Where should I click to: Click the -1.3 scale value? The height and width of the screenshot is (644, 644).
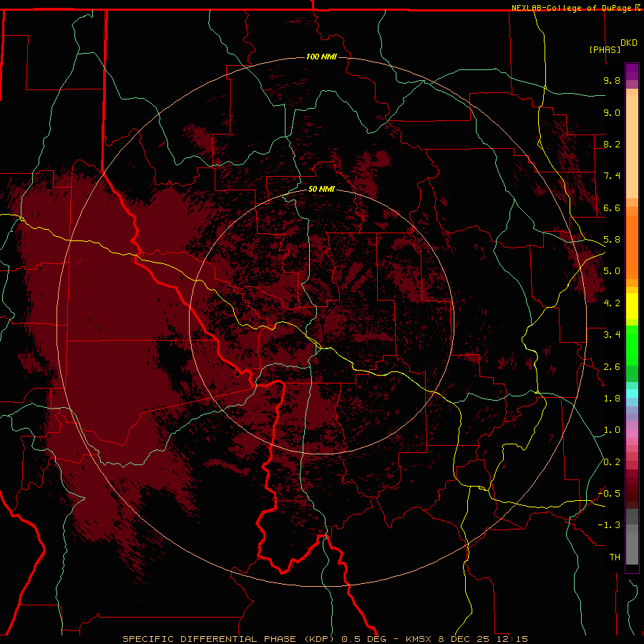pyautogui.click(x=609, y=525)
